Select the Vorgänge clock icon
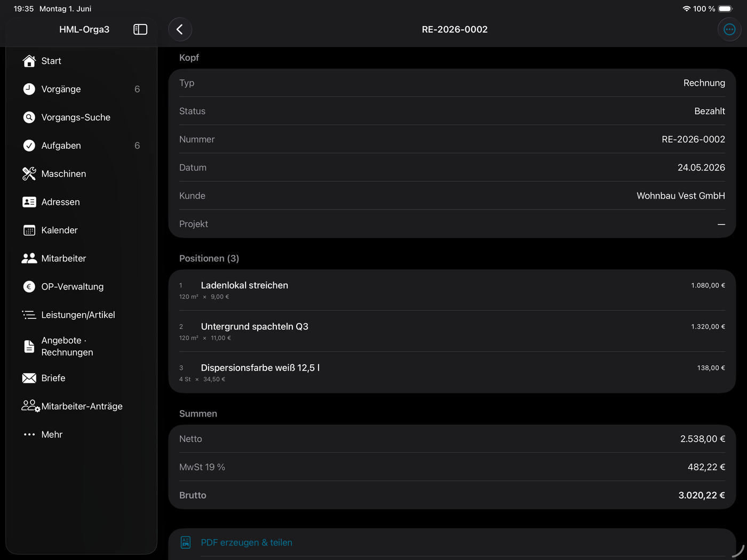The width and height of the screenshot is (747, 560). click(x=29, y=89)
